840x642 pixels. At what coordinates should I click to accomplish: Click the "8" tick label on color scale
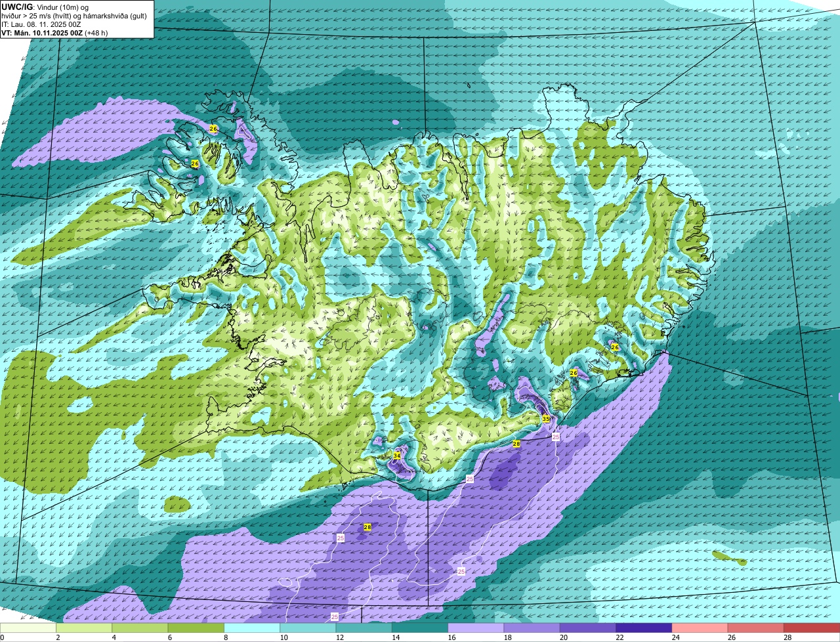[226, 637]
